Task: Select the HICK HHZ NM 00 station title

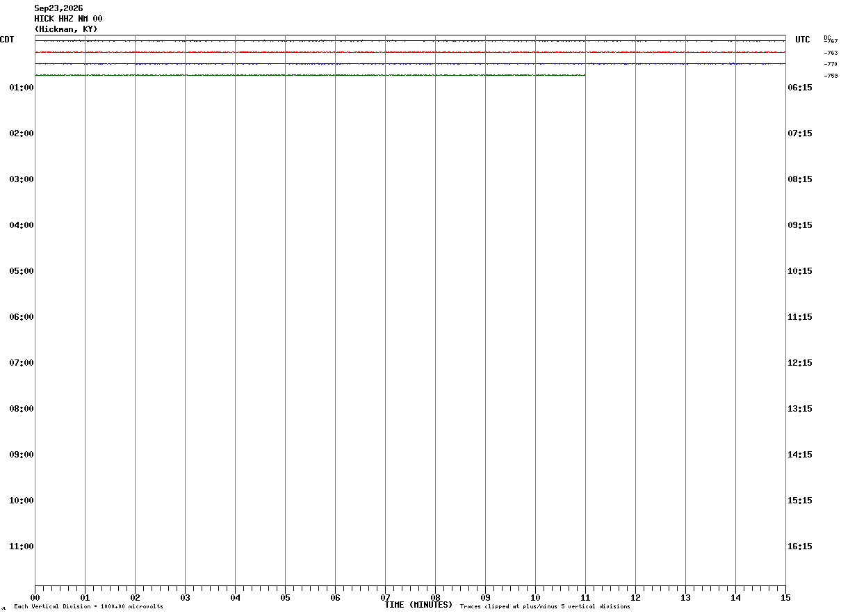Action: [68, 19]
